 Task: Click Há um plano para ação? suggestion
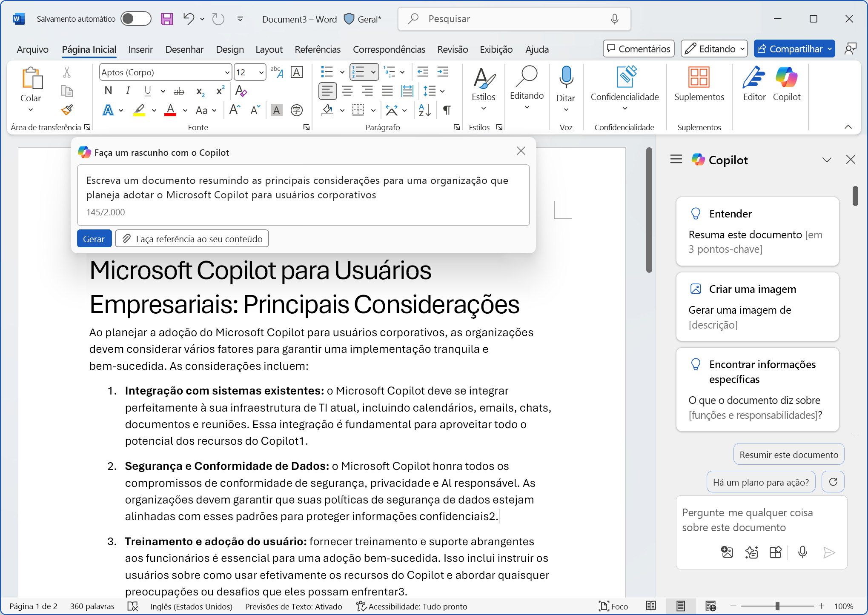coord(761,482)
